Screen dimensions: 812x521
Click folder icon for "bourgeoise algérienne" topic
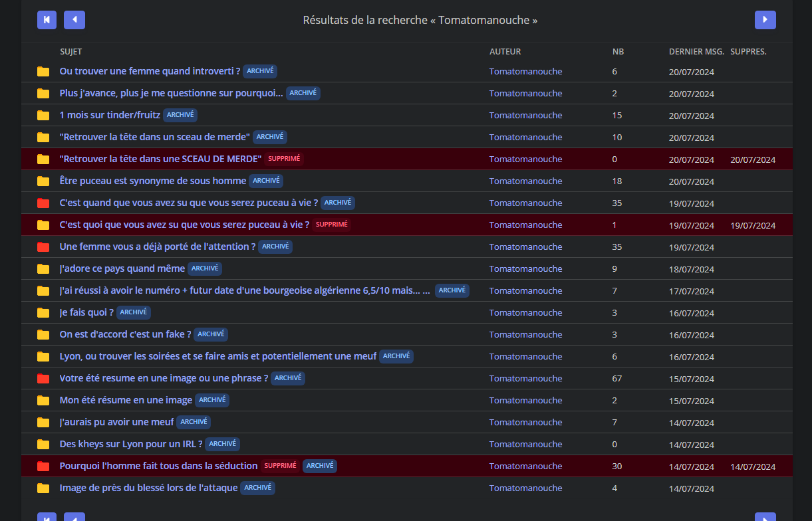(43, 291)
